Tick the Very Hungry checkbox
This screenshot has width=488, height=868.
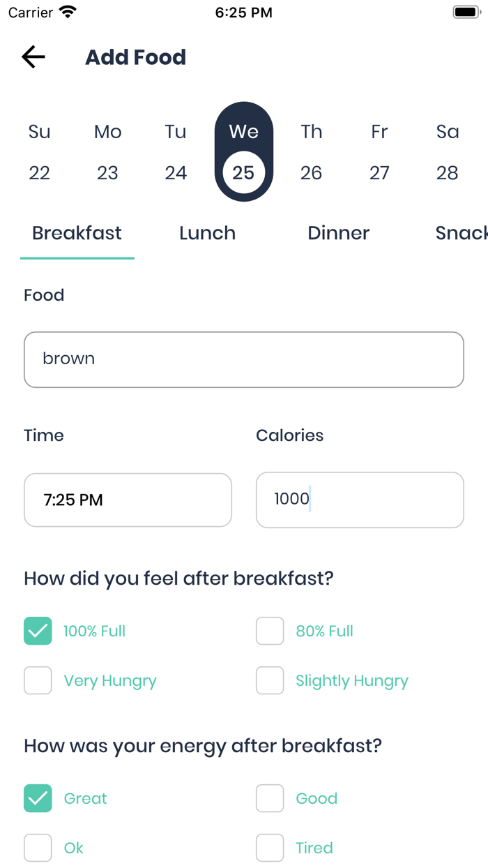tap(38, 680)
